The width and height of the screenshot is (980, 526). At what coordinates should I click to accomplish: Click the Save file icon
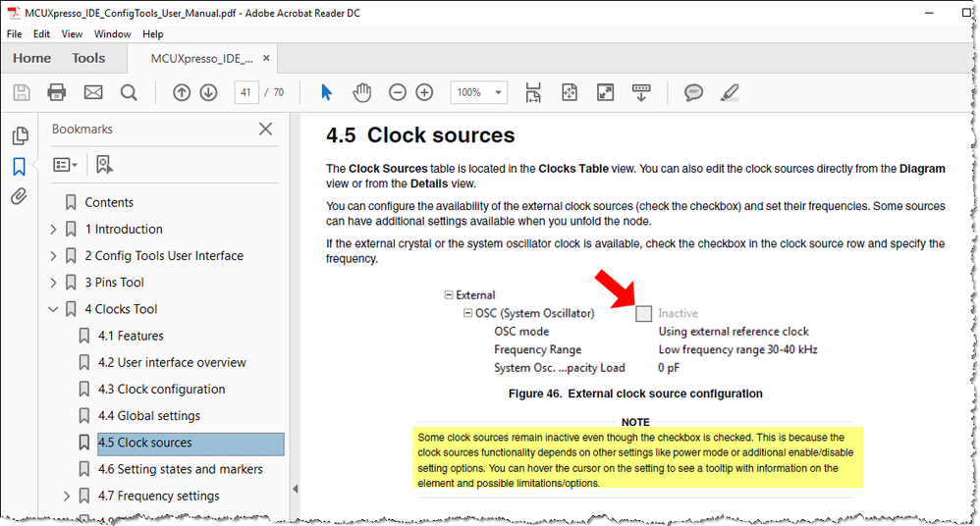[x=22, y=92]
